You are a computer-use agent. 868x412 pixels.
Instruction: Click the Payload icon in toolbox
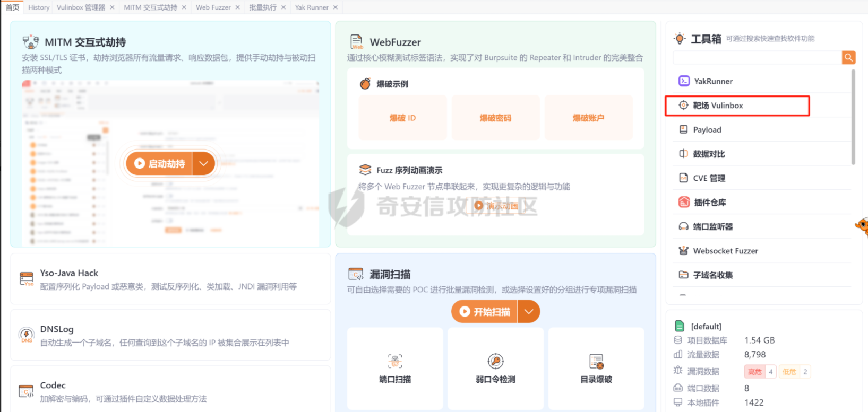click(x=684, y=129)
